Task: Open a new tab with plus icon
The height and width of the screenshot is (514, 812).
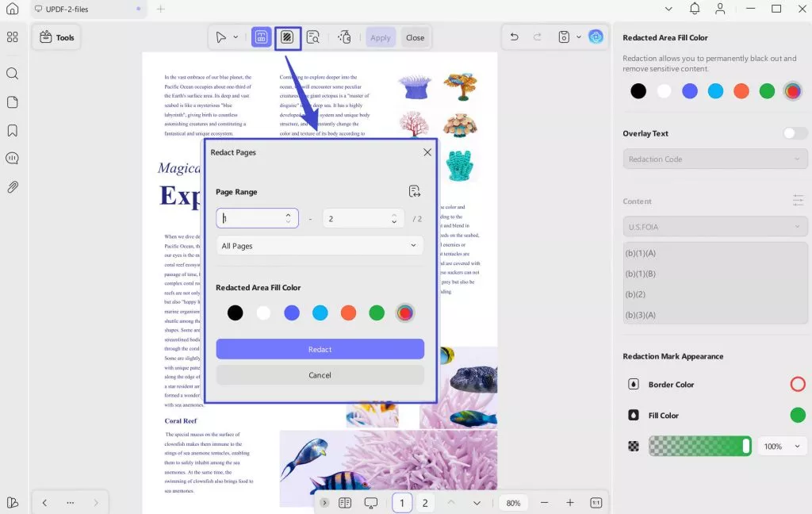Action: (160, 9)
